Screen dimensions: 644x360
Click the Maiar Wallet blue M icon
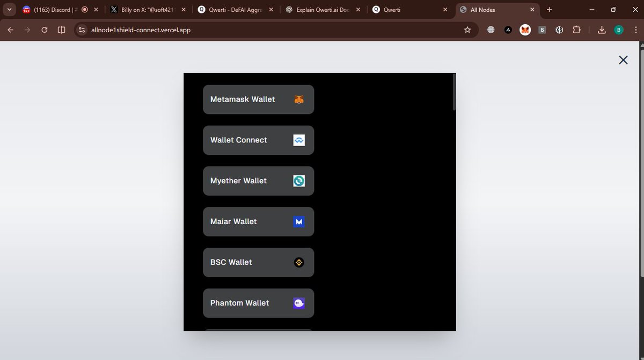point(299,221)
